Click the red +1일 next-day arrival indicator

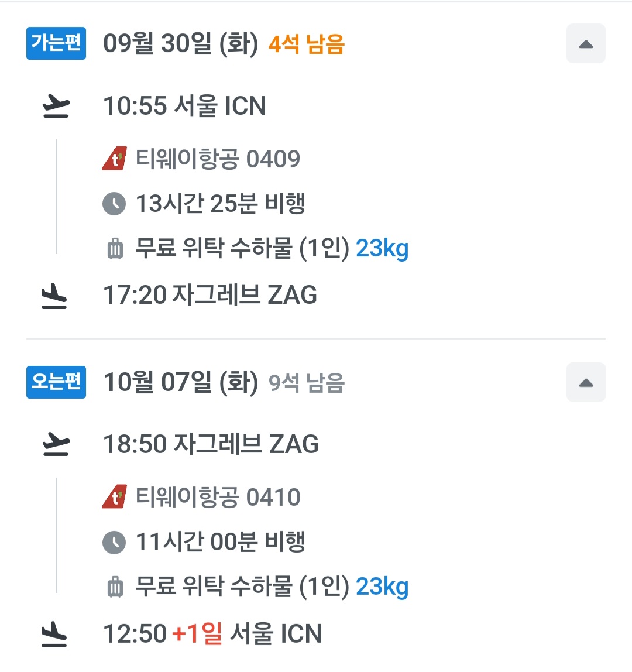[197, 633]
